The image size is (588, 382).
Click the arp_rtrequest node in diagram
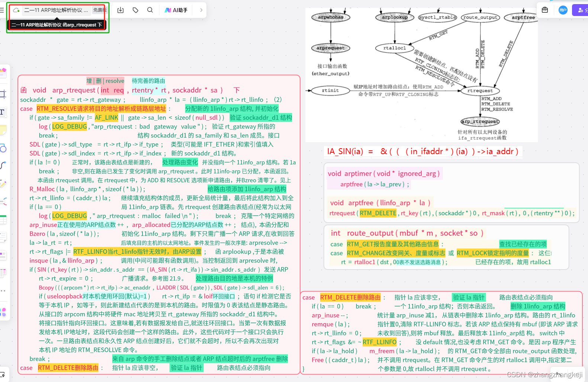(x=480, y=121)
